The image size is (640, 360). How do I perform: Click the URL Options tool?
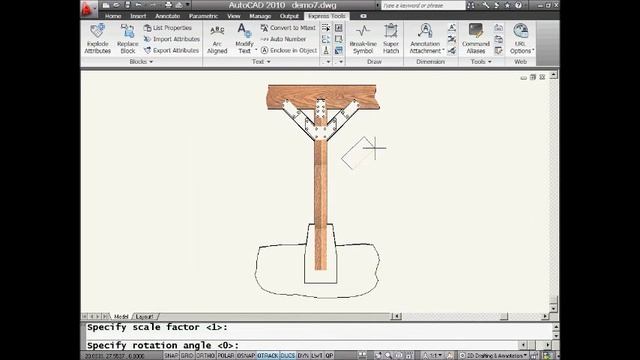point(520,39)
